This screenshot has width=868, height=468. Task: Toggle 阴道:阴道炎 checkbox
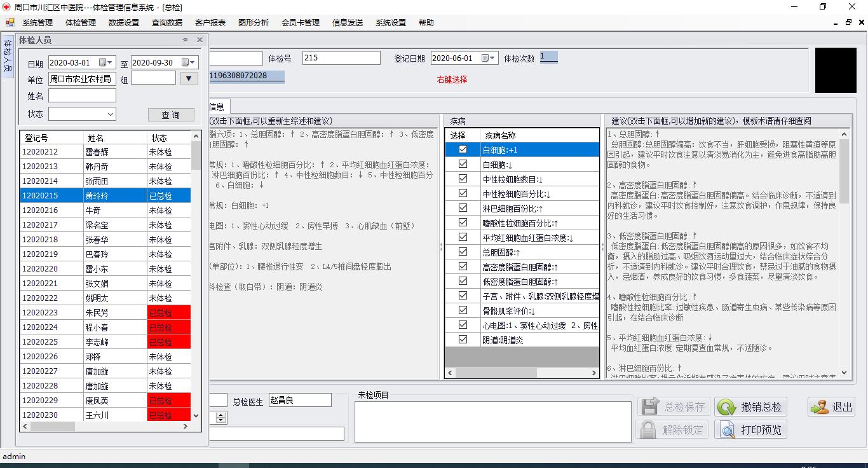(x=463, y=340)
